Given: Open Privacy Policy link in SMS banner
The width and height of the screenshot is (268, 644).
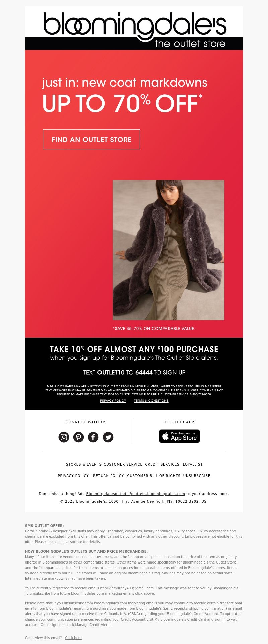Looking at the screenshot, I should pyautogui.click(x=113, y=401).
